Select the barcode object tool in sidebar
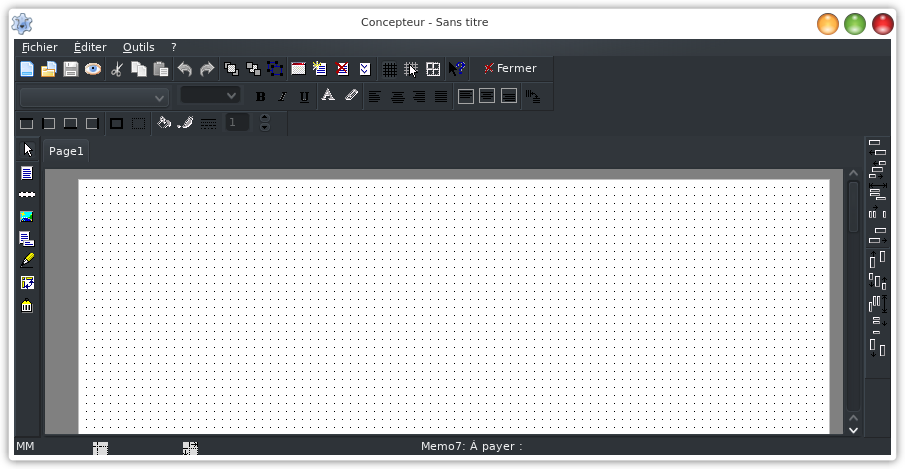 coord(27,306)
